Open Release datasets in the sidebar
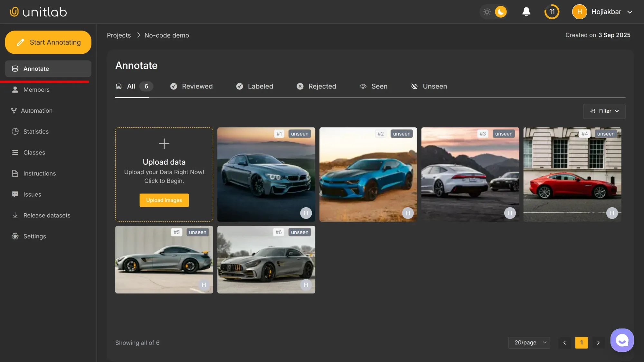The height and width of the screenshot is (362, 644). click(x=47, y=215)
